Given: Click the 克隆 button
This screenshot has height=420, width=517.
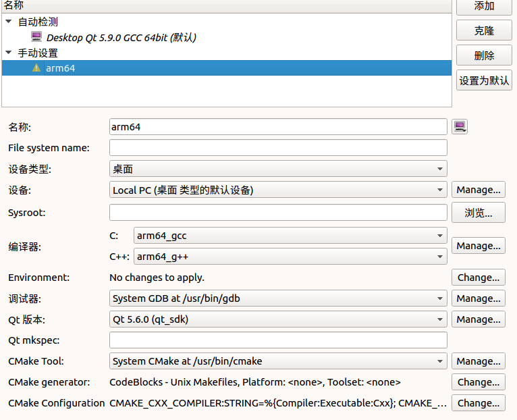Looking at the screenshot, I should pos(484,30).
